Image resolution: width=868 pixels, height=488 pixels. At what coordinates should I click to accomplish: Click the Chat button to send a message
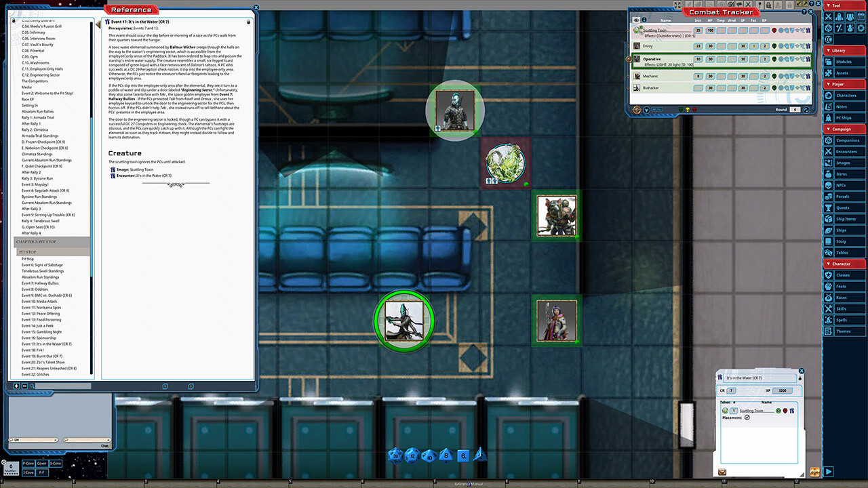coord(105,445)
